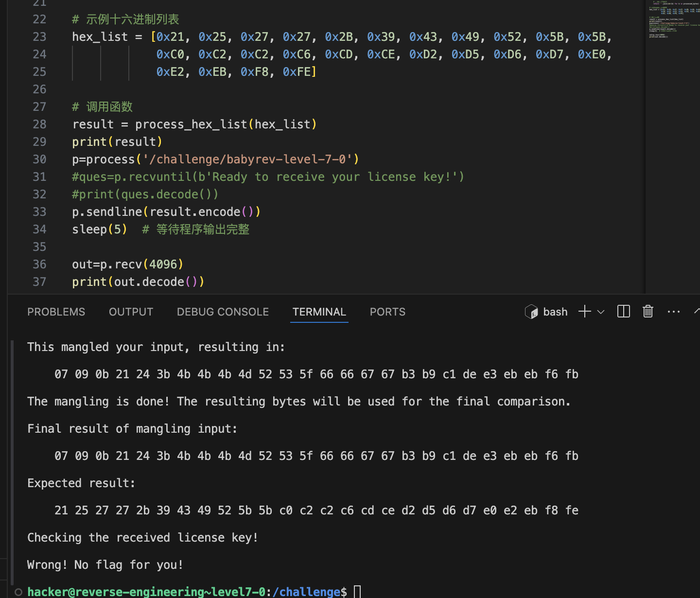Focus the terminal prompt cursor
The height and width of the screenshot is (598, 700).
pos(357,592)
